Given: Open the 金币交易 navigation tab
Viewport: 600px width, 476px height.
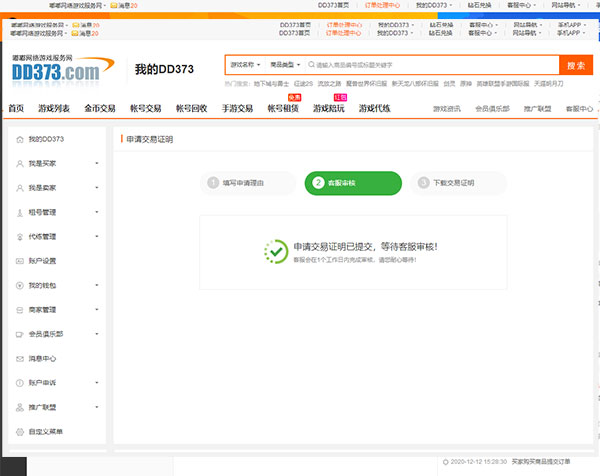Looking at the screenshot, I should point(100,108).
